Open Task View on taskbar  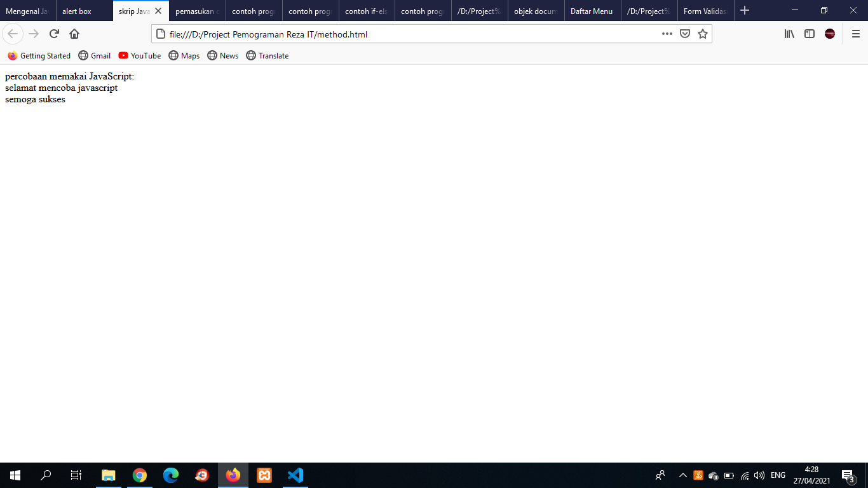[x=76, y=475]
